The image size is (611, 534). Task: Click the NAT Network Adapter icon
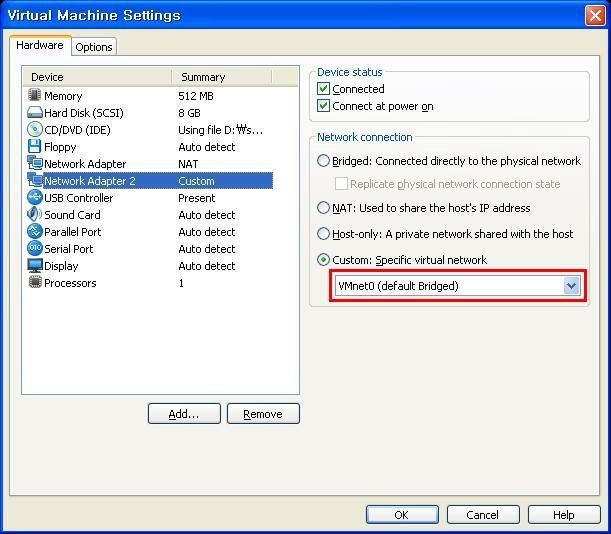[x=35, y=163]
